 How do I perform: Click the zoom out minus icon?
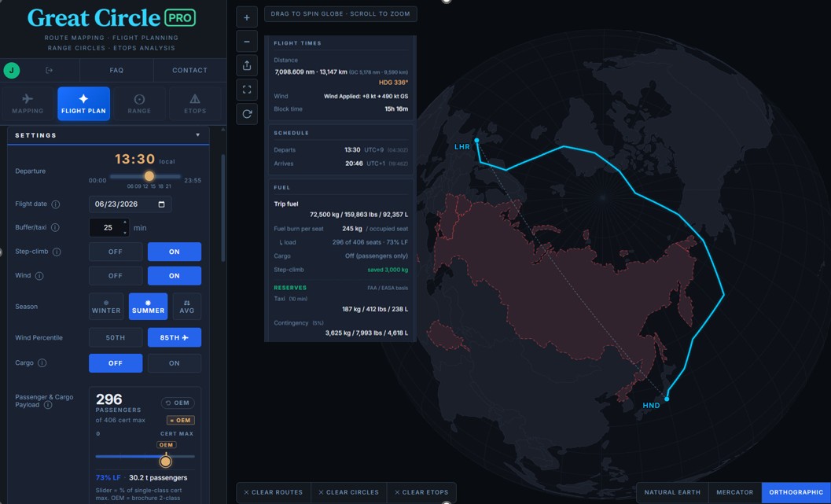(x=246, y=42)
